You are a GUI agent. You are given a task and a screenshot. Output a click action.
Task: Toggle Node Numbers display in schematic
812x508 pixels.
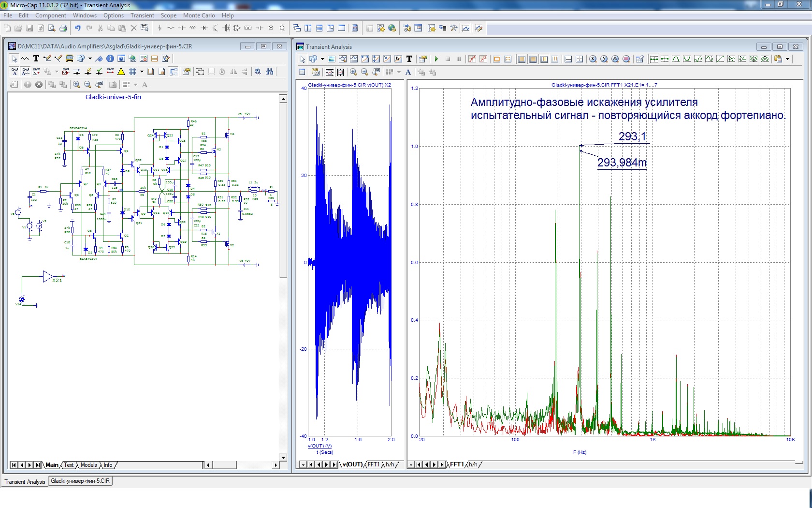click(37, 72)
